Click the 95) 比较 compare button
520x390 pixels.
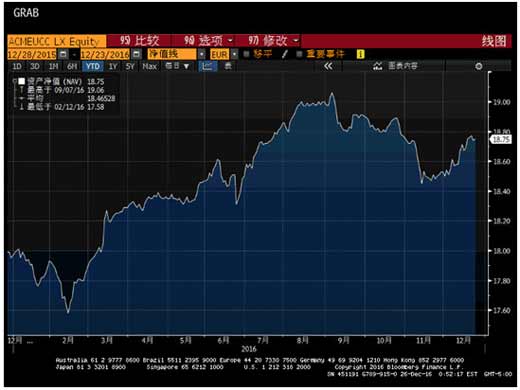140,41
